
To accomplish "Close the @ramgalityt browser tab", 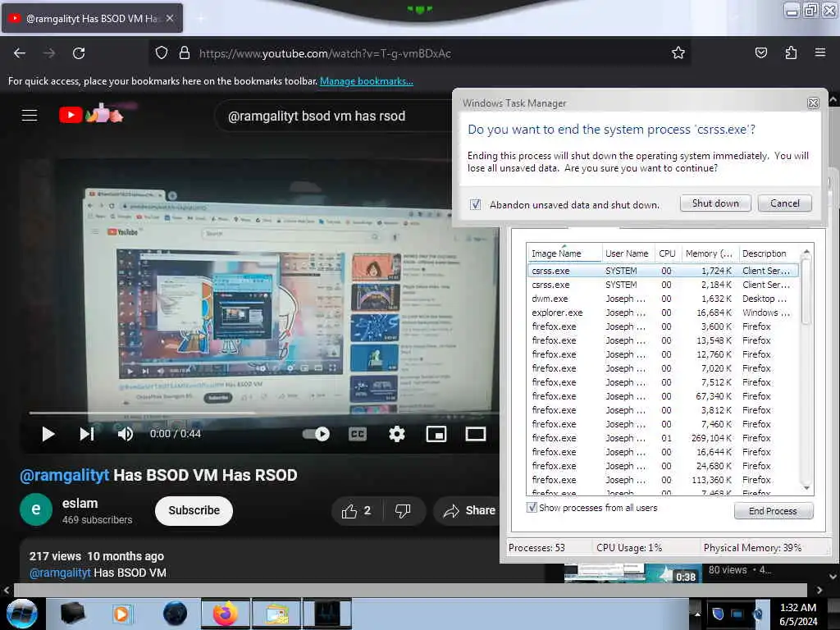I will coord(170,18).
